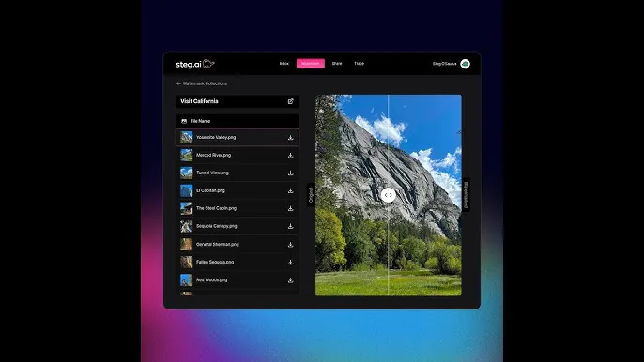
Task: Click the Visit California collection title
Action: pyautogui.click(x=199, y=101)
